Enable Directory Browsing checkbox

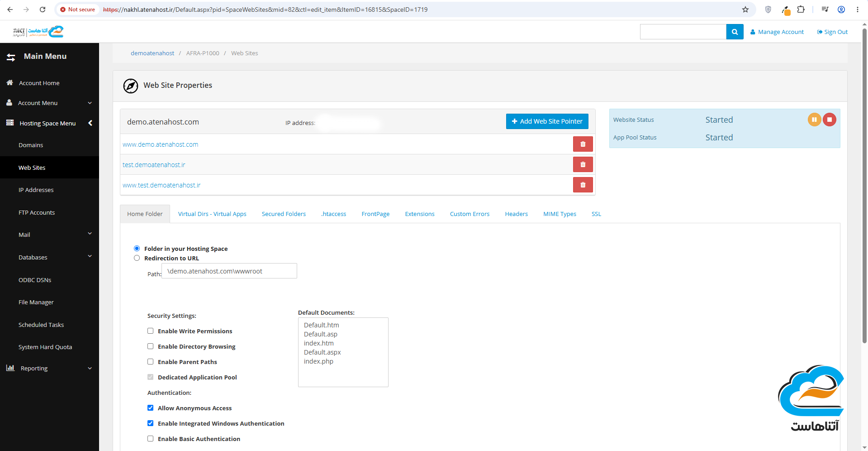coord(151,346)
